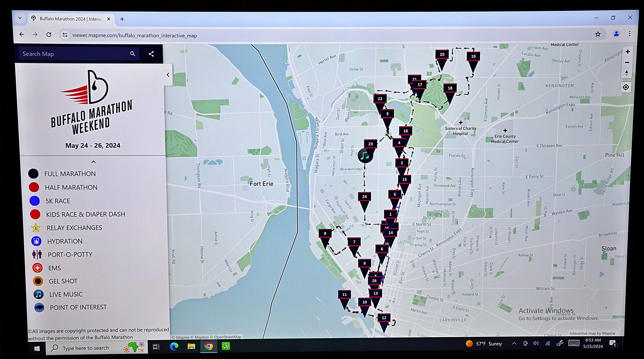The height and width of the screenshot is (359, 644).
Task: Select mile marker 12 on the map
Action: click(x=384, y=322)
